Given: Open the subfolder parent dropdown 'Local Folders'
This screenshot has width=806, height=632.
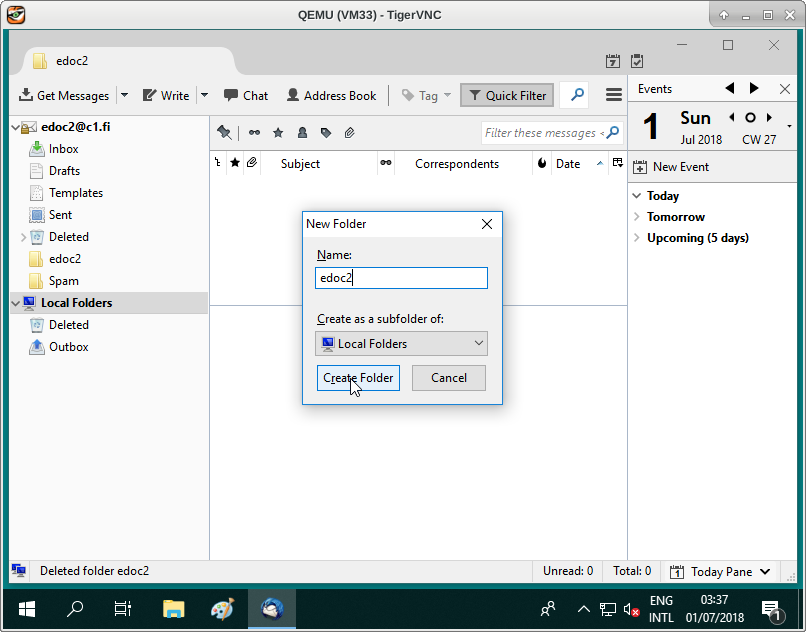Looking at the screenshot, I should (401, 344).
